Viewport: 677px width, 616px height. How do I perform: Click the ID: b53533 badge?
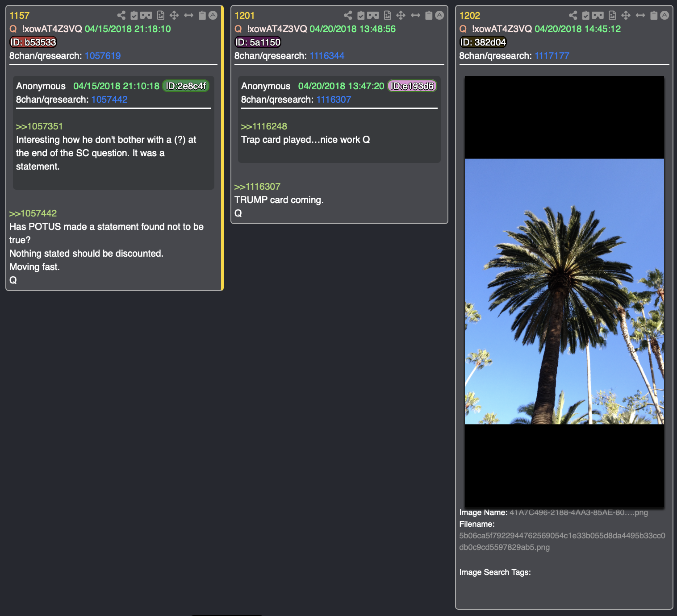coord(33,42)
